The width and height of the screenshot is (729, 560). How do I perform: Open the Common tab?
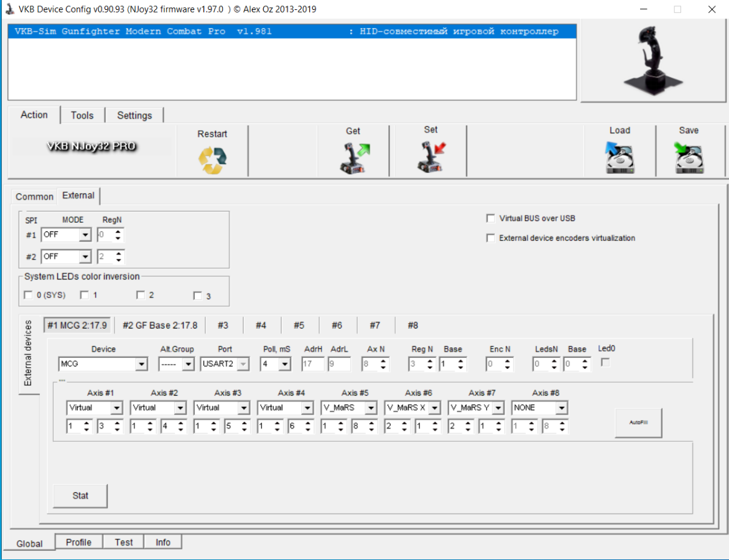click(x=34, y=197)
